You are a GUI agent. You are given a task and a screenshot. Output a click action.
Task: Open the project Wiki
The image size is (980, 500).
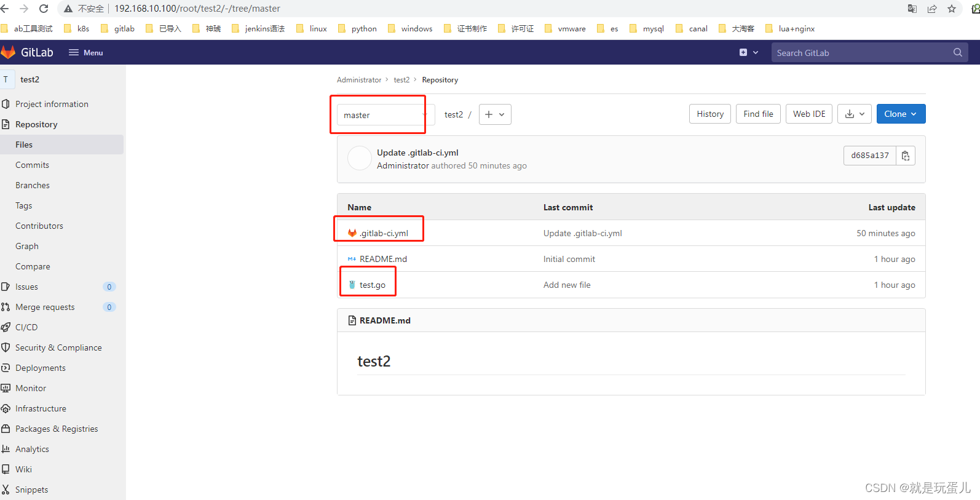pos(23,469)
